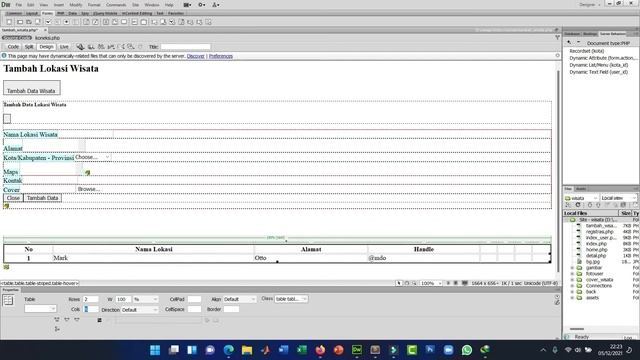The width and height of the screenshot is (640, 360).
Task: Close the tambah_wisata.php document tab
Action: tap(45, 30)
